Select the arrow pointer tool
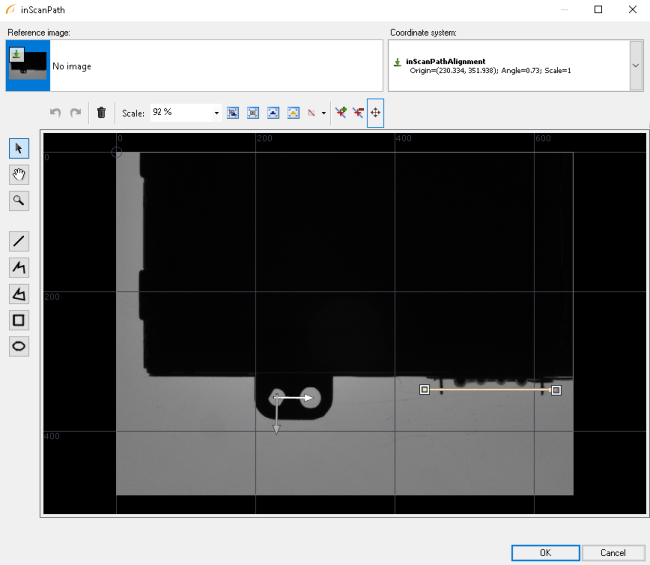The width and height of the screenshot is (650, 565). [19, 149]
